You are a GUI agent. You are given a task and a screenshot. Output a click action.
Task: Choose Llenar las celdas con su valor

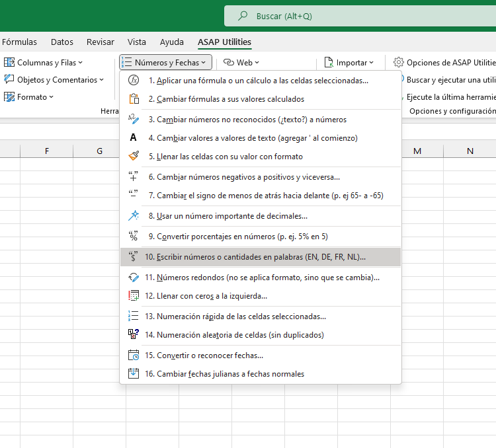(x=261, y=156)
